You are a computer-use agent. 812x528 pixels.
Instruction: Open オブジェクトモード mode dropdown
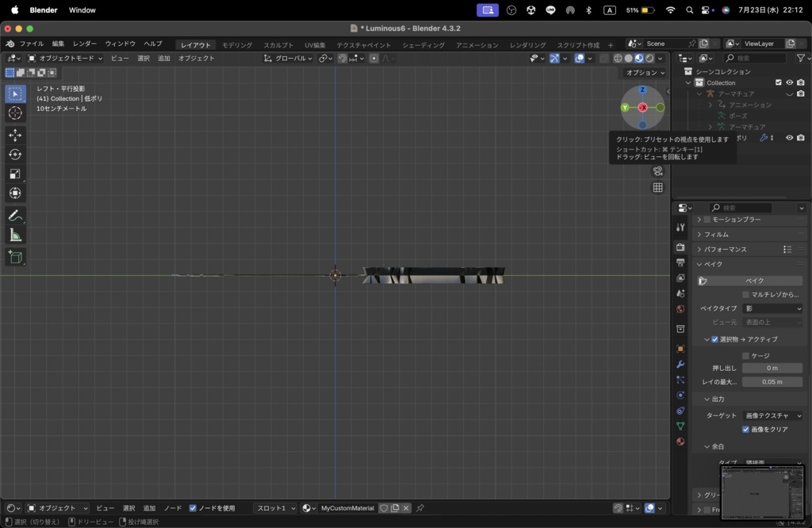click(65, 59)
